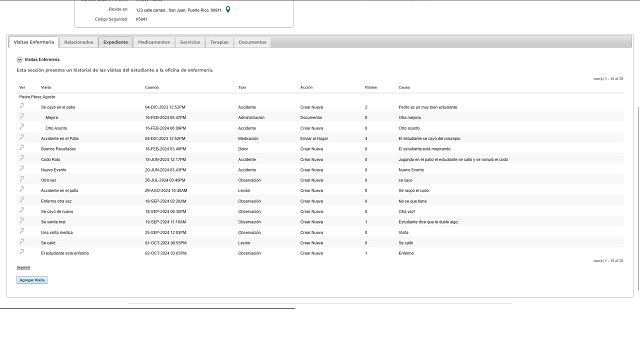Select the 'Pedro Pérez Agosto' group row
640x360 pixels.
point(37,97)
